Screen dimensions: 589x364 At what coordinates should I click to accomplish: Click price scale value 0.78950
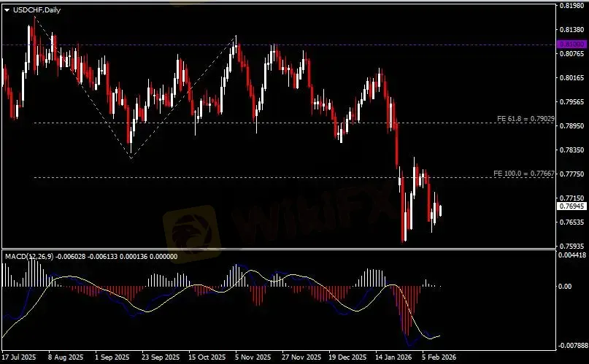(571, 125)
